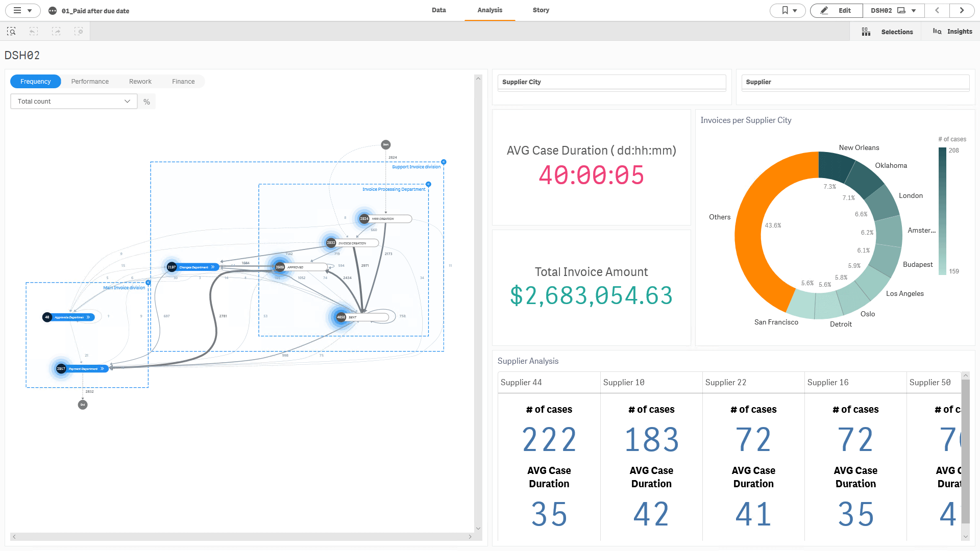Open the bookmarks dropdown
The image size is (980, 551).
(788, 10)
